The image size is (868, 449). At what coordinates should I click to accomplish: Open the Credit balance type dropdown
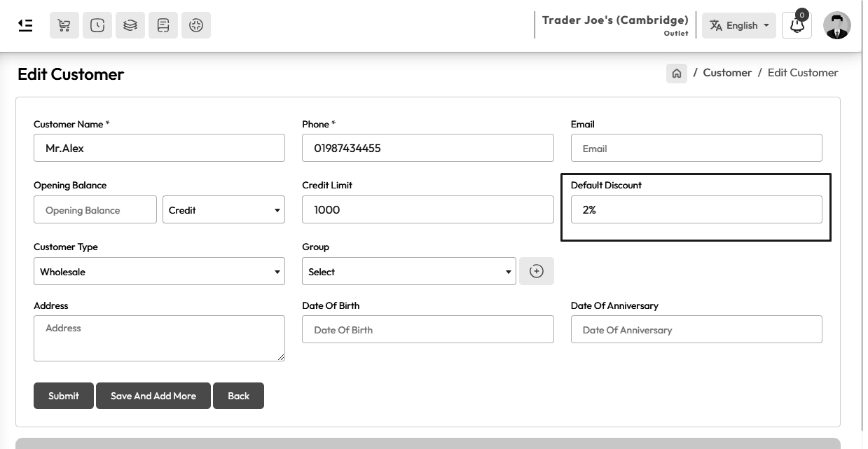pyautogui.click(x=223, y=209)
